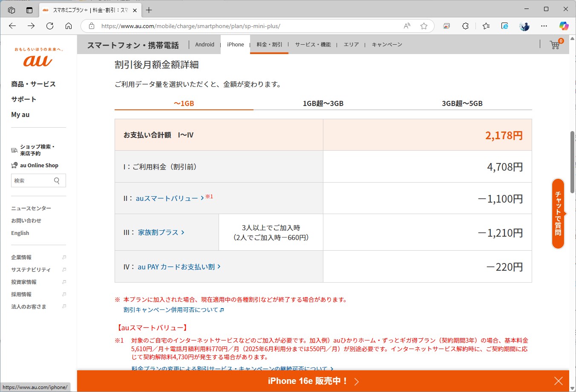576x392 pixels.
Task: Open Edge profile avatar
Action: pos(524,26)
